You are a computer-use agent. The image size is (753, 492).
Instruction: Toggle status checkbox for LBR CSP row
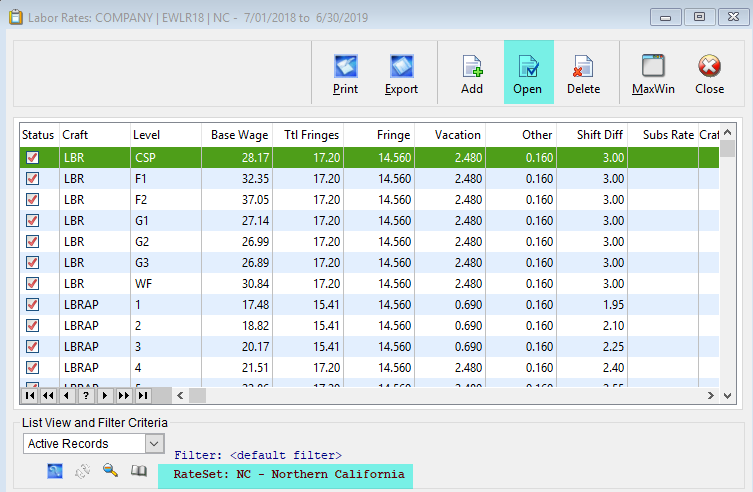[33, 157]
